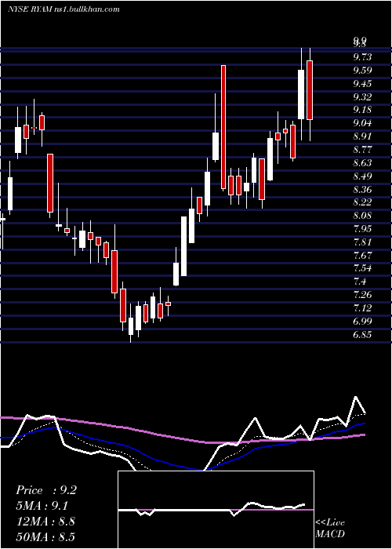Click the 8.22 price axis label
This screenshot has height=549, width=392.
click(362, 202)
